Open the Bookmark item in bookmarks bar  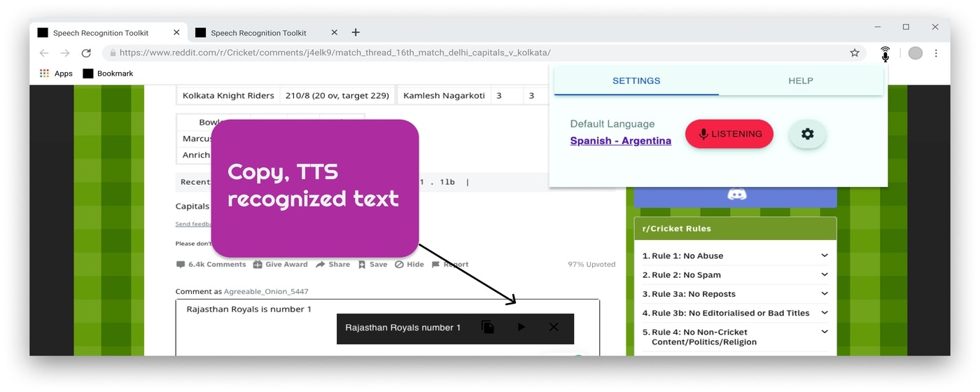coord(108,73)
